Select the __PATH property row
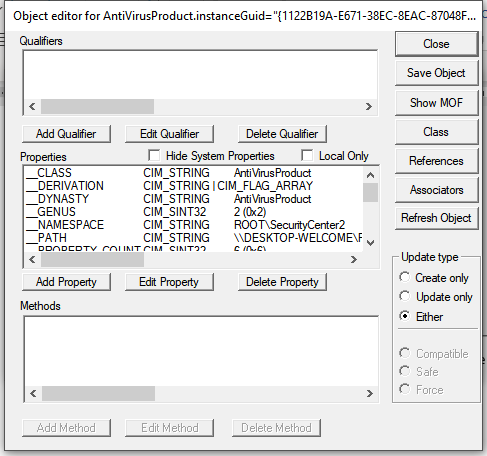The image size is (487, 456). pyautogui.click(x=193, y=238)
